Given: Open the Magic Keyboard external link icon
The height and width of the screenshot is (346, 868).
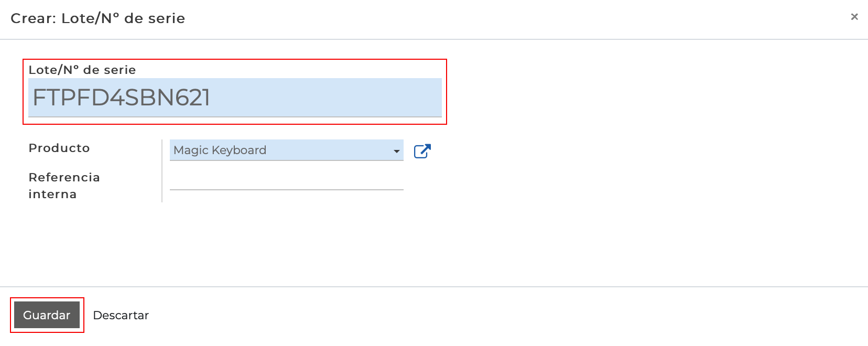Looking at the screenshot, I should 422,151.
